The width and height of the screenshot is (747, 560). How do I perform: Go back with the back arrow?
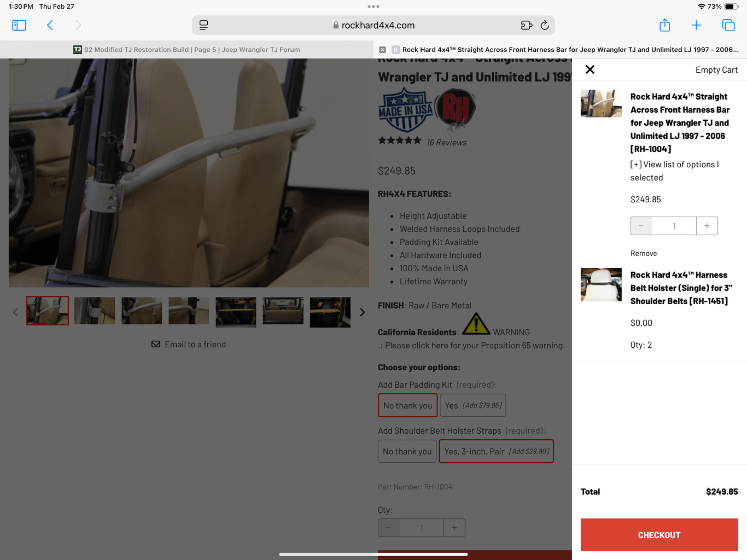[50, 25]
